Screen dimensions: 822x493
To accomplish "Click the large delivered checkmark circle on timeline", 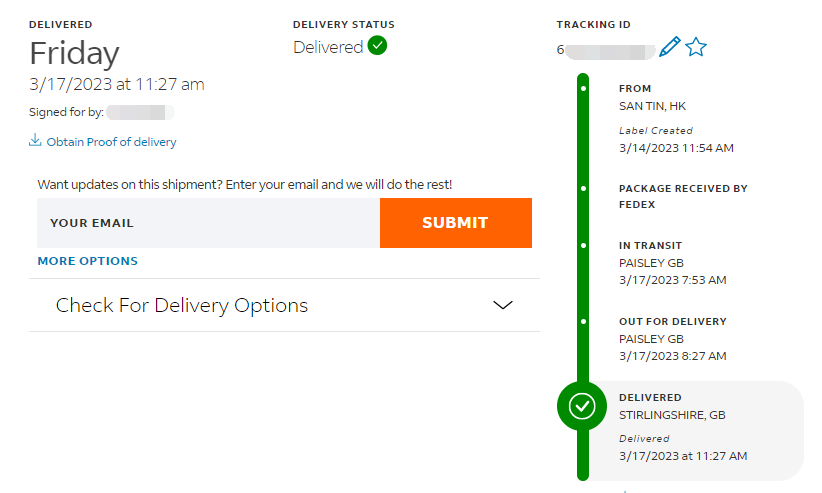I will (582, 406).
